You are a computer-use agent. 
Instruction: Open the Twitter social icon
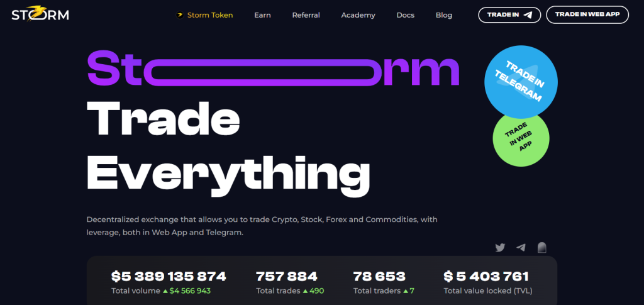coord(500,248)
